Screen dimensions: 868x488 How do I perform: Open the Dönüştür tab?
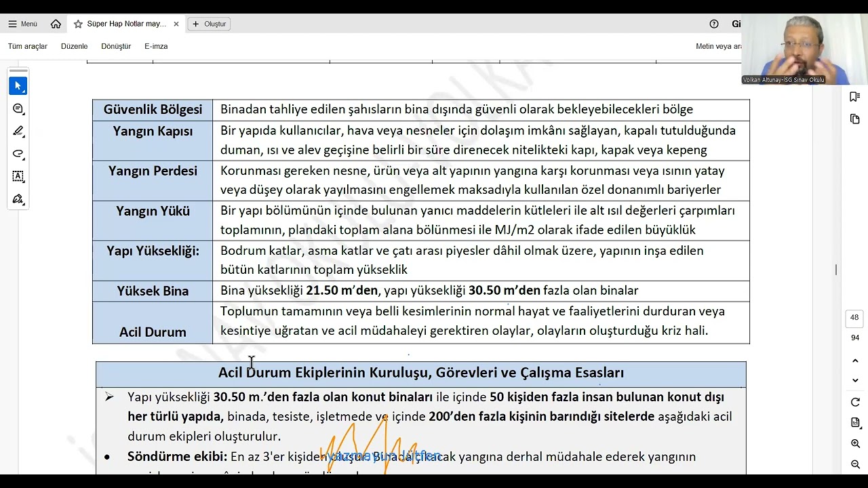tap(116, 46)
